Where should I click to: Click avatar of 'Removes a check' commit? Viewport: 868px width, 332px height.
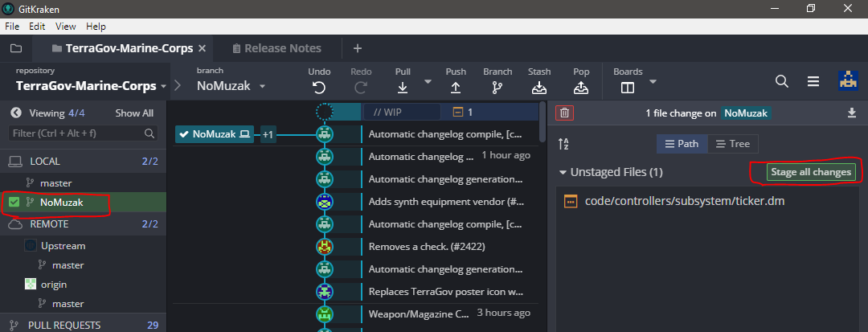point(325,246)
